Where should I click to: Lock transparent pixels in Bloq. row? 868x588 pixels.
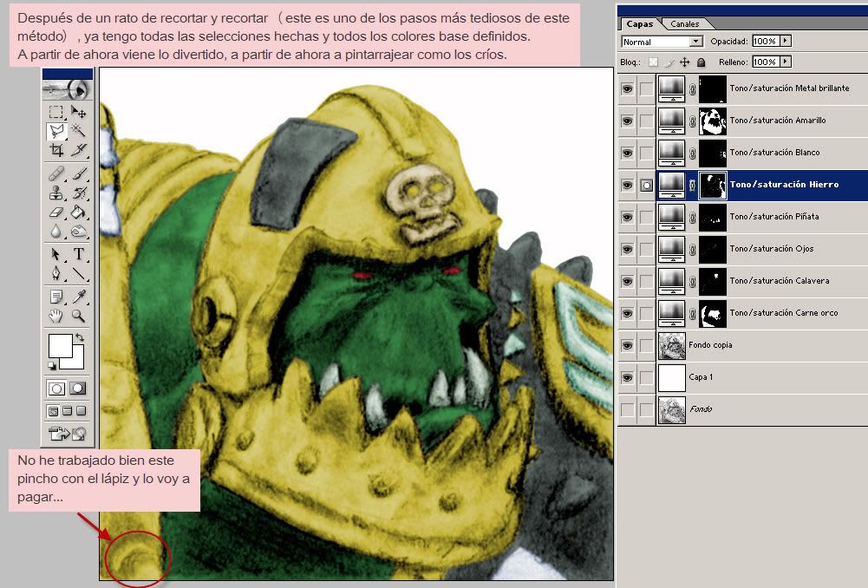pos(654,62)
